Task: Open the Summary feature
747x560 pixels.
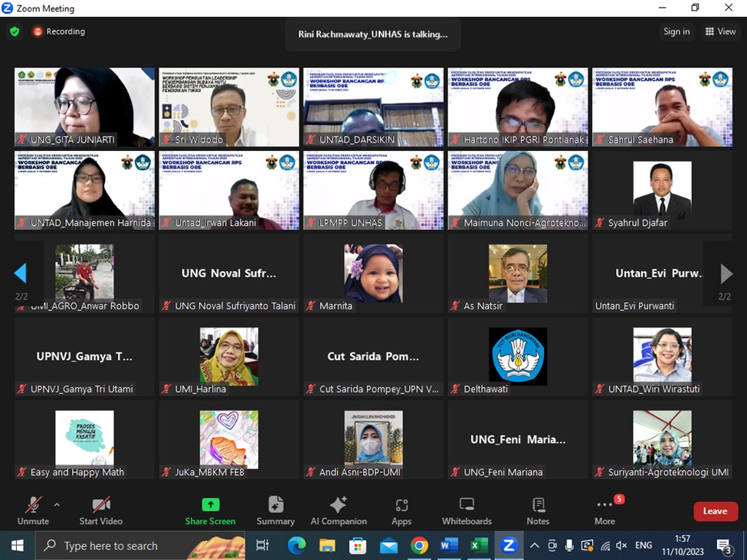Action: click(x=276, y=511)
